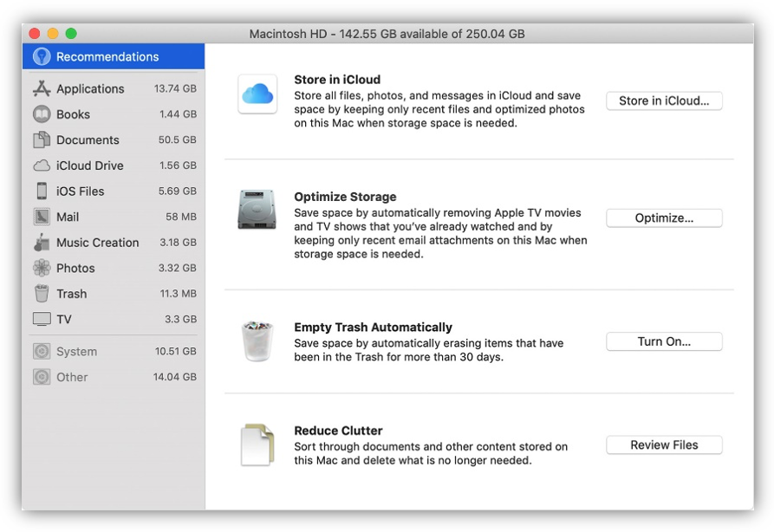Click the document icon for Reduce Clutter
The width and height of the screenshot is (774, 532).
257,444
